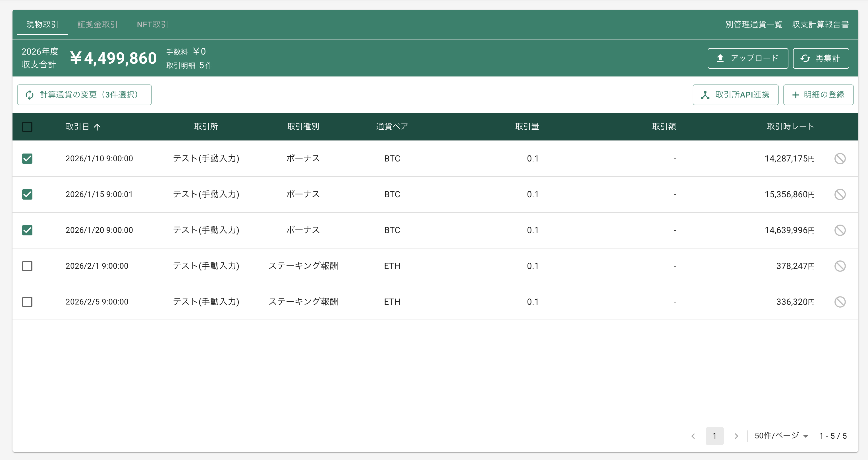Click the 1 - 5 / 5 range text
This screenshot has width=868, height=460.
[x=833, y=436]
